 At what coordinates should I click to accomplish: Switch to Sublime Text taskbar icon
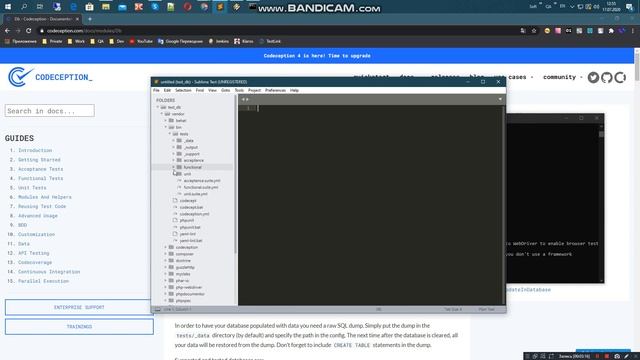[x=220, y=7]
